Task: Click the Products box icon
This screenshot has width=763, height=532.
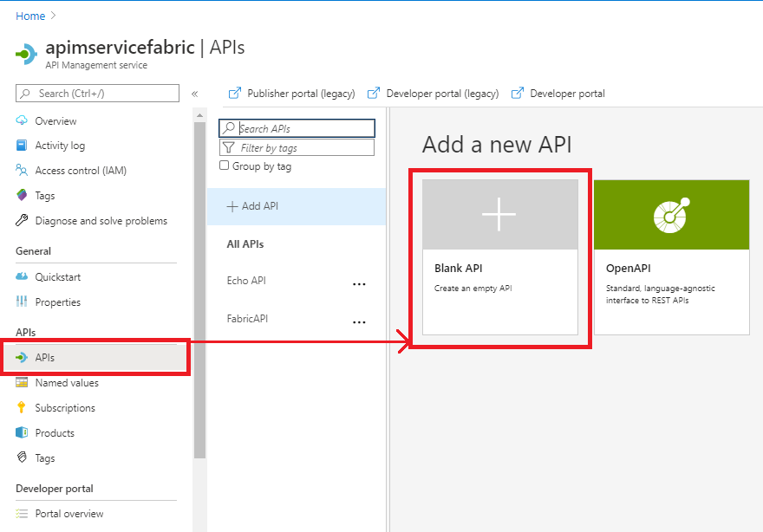Action: click(22, 432)
